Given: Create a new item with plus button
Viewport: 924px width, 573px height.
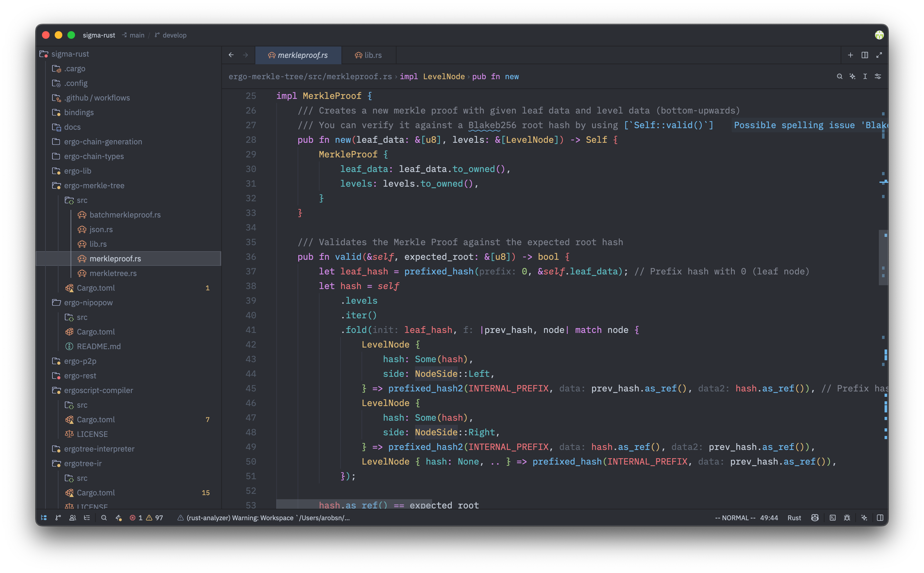Looking at the screenshot, I should pos(850,55).
